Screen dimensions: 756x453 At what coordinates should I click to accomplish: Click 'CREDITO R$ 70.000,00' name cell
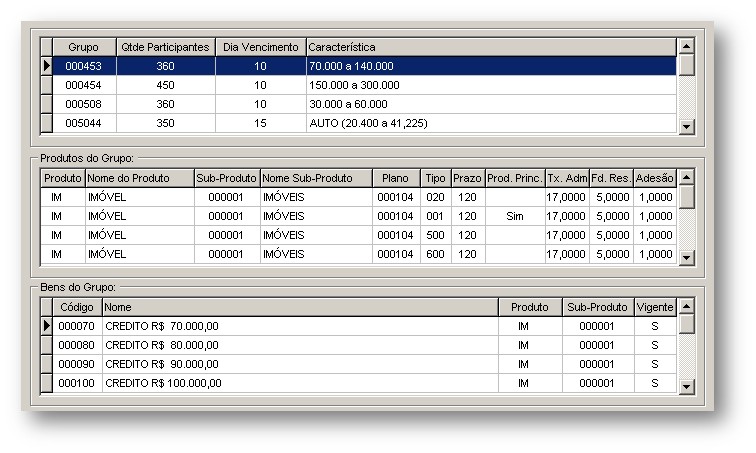300,326
